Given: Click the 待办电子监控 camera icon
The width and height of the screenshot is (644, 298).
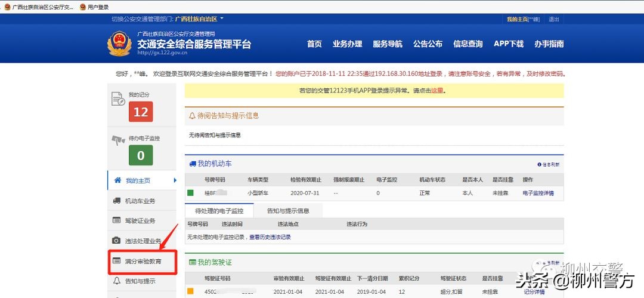Looking at the screenshot, I should 118,140.
